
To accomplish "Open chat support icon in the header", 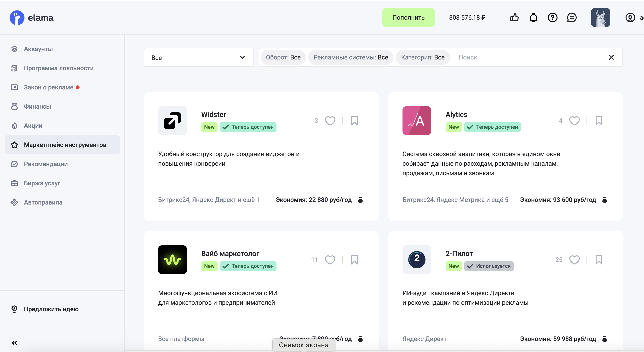I will (x=572, y=17).
